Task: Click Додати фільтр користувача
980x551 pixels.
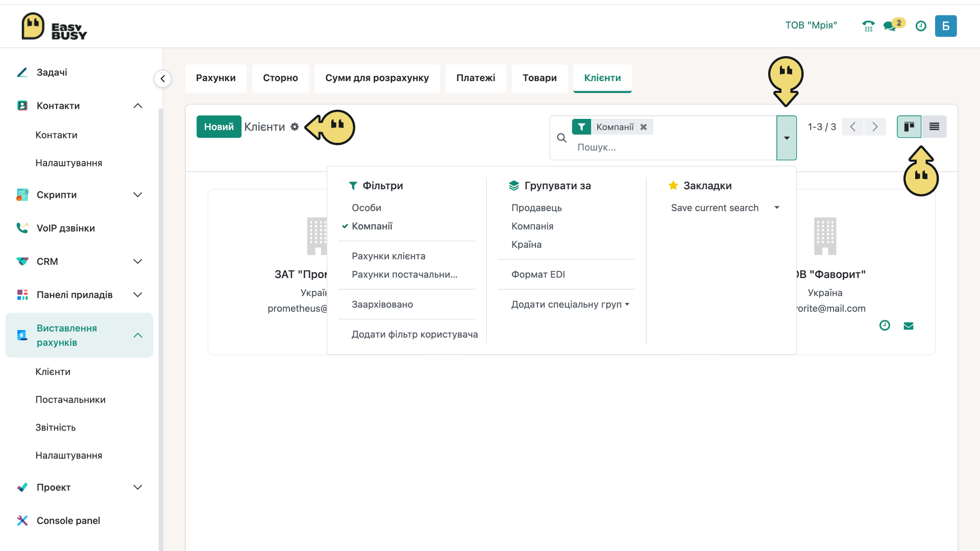Action: [x=414, y=334]
